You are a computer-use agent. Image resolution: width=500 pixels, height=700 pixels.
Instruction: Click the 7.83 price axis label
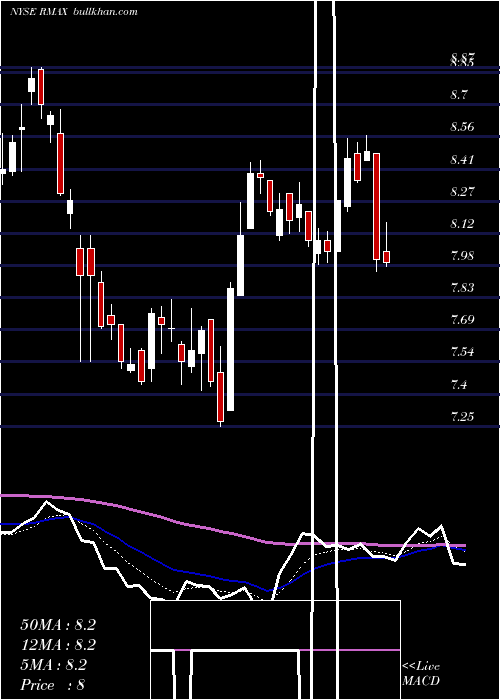[463, 288]
